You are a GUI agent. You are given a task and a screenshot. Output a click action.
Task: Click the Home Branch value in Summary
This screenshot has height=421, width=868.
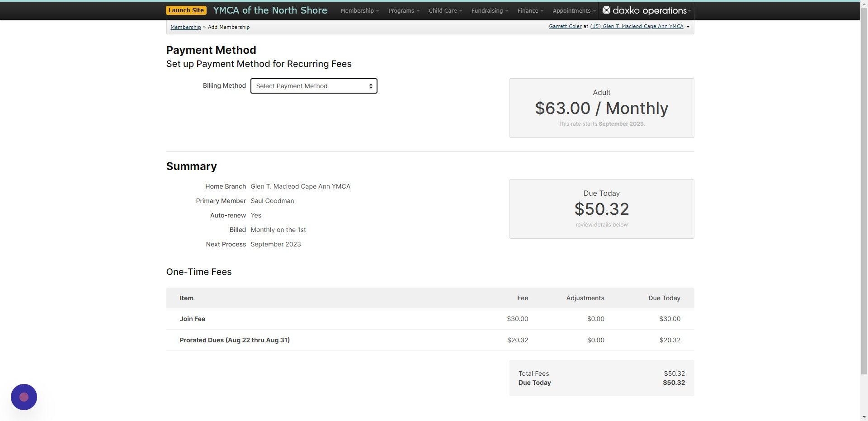[300, 186]
